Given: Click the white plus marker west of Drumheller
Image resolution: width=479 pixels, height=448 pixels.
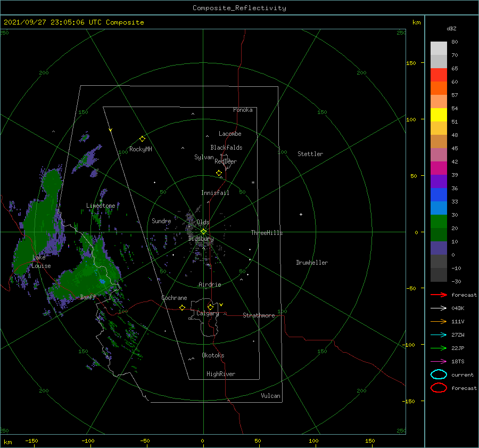Looking at the screenshot, I should [301, 214].
